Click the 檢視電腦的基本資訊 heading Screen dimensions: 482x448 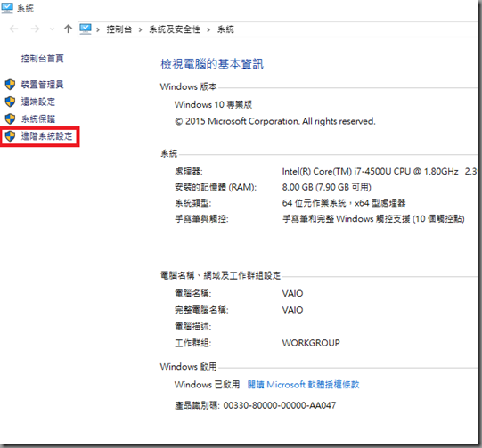point(212,64)
